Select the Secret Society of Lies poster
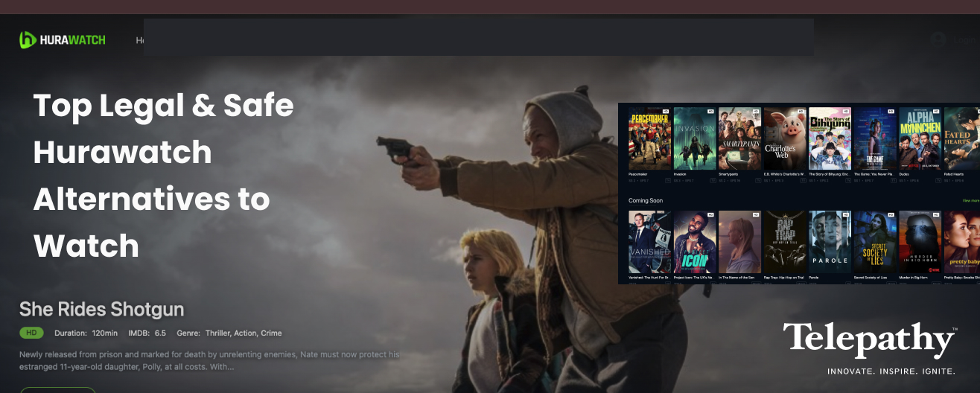 (875, 242)
